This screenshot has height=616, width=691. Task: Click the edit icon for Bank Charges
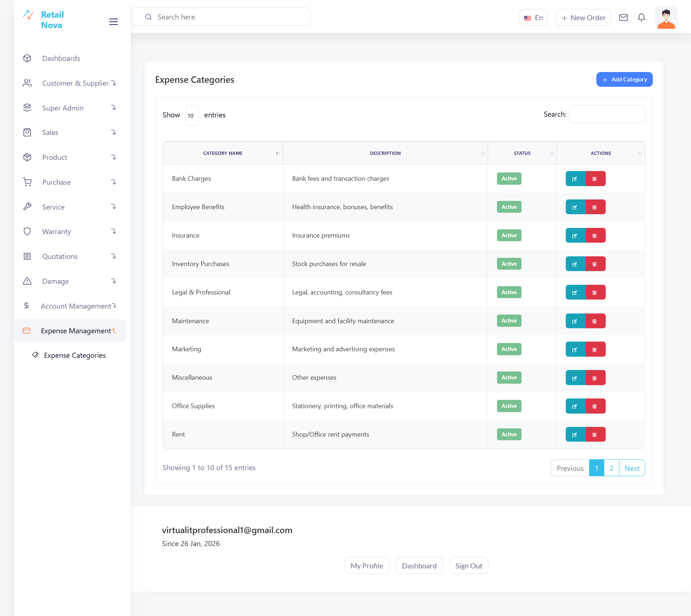click(x=575, y=179)
